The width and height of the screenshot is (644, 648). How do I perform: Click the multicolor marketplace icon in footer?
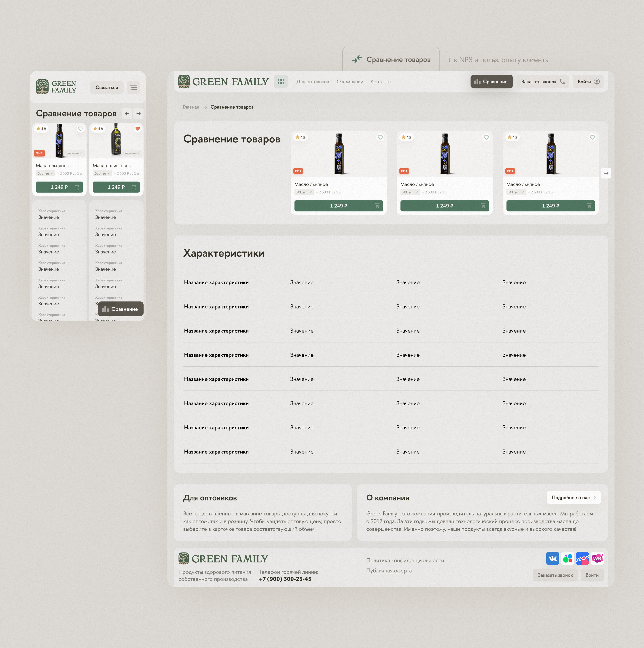(568, 558)
